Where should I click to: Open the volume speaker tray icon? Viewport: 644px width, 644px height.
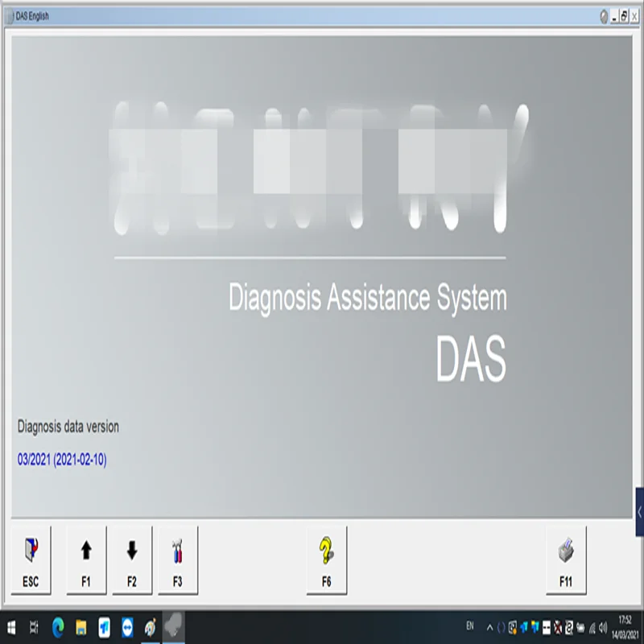click(603, 628)
